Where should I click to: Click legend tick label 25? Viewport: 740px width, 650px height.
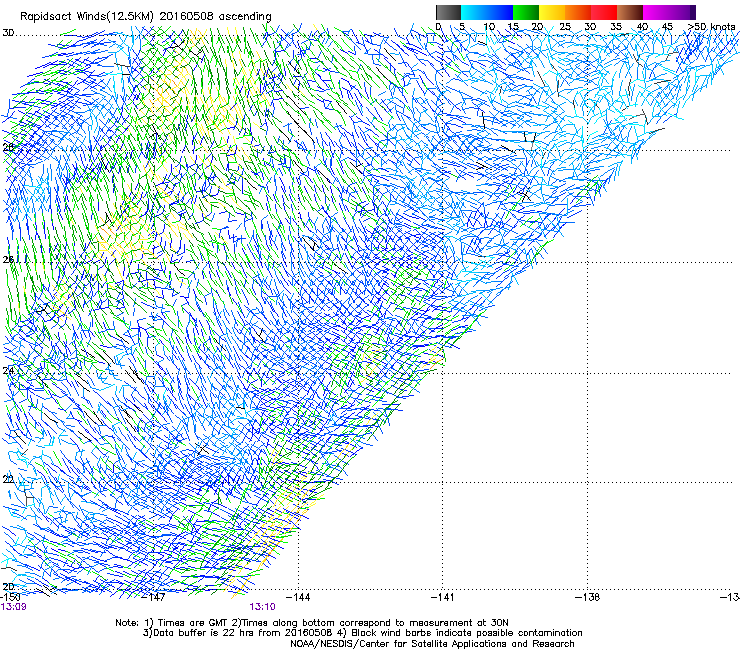point(565,26)
